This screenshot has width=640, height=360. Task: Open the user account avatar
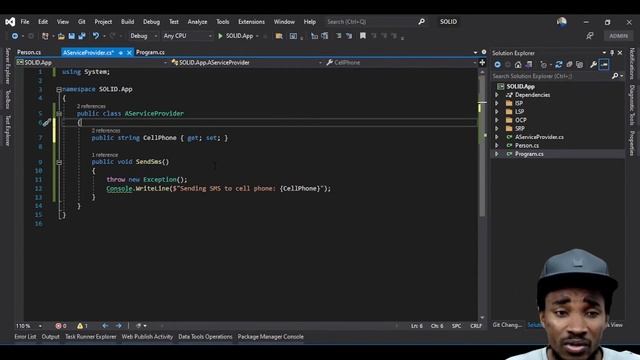(x=561, y=22)
